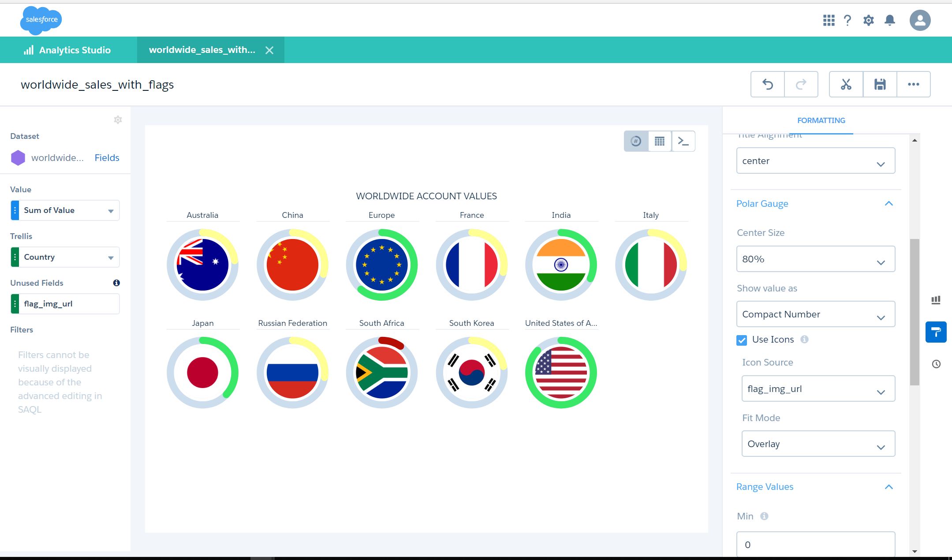Screen dimensions: 952x560
Task: Save the lens with floppy disk icon
Action: [880, 84]
